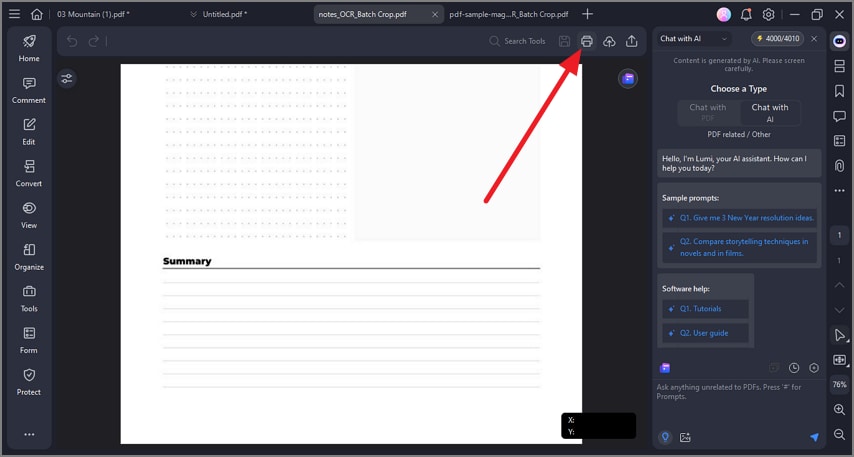This screenshot has width=854, height=457.
Task: Click the Search Tools field
Action: click(x=517, y=41)
